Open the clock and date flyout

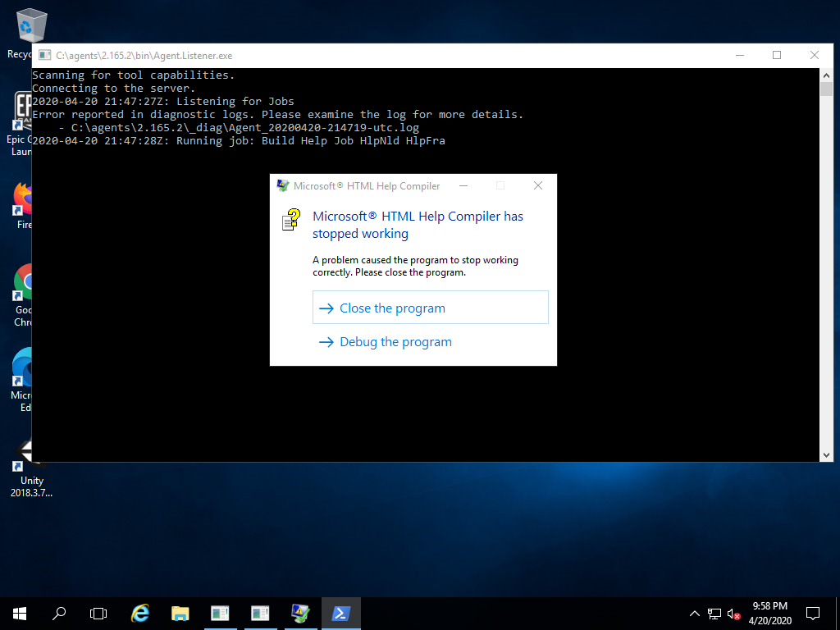[769, 613]
